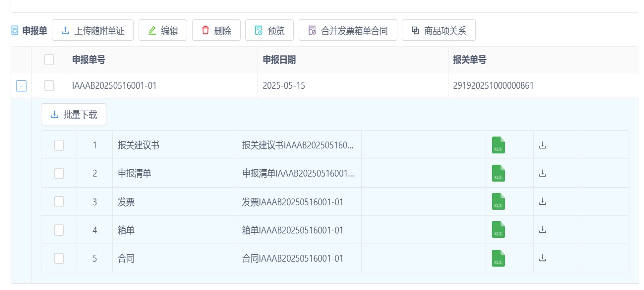Click customs number 291920251000000861
The image size is (644, 290).
[493, 86]
